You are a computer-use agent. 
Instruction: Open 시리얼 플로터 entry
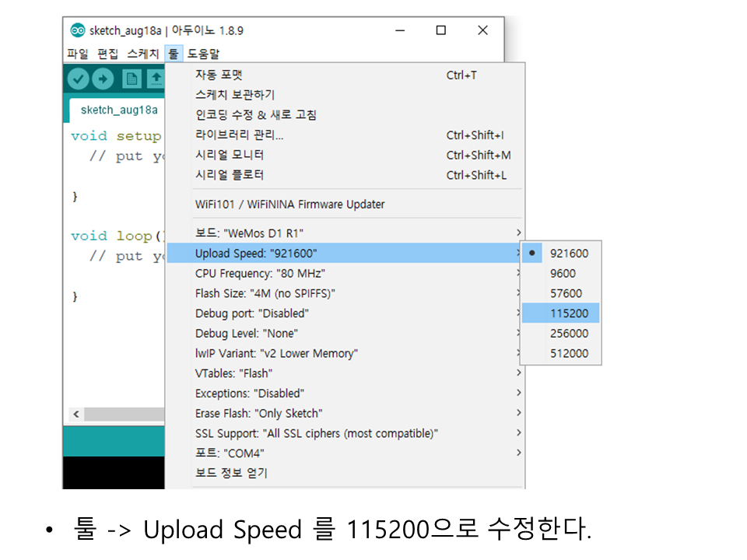[346, 175]
